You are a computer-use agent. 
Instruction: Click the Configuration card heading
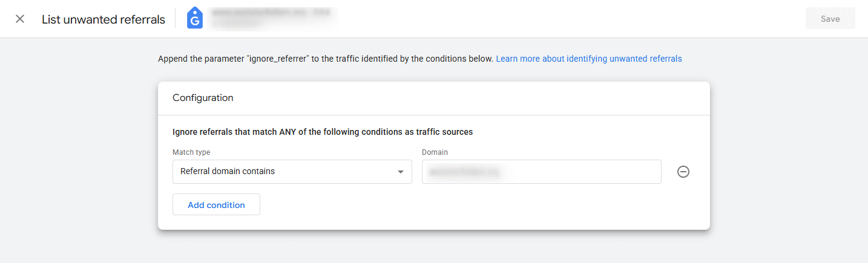pyautogui.click(x=203, y=98)
